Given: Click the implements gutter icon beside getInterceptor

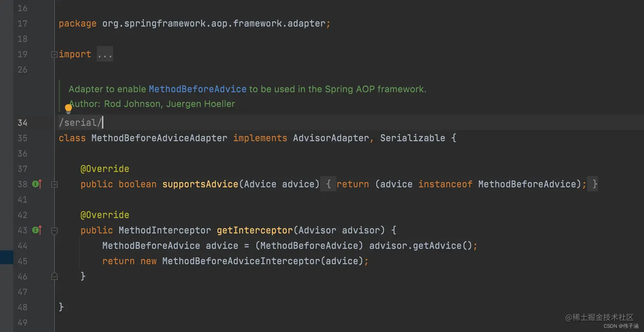Looking at the screenshot, I should [x=37, y=230].
